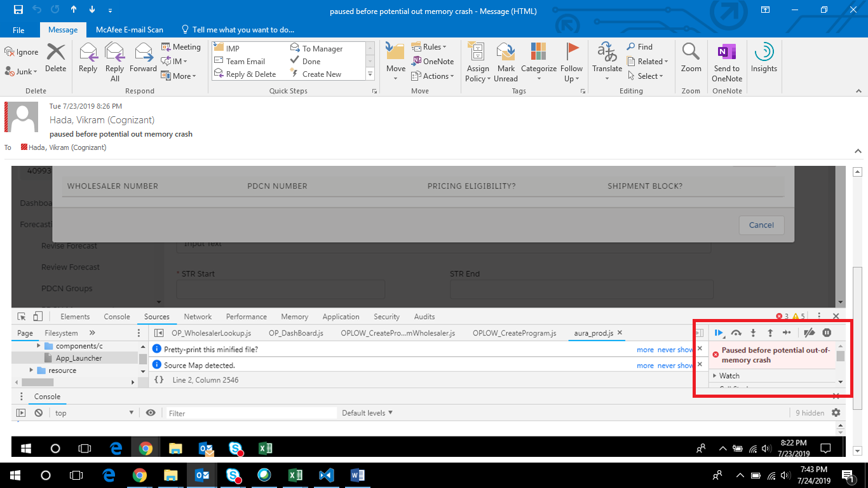
Task: Expand the Junk options menu
Action: (22, 72)
